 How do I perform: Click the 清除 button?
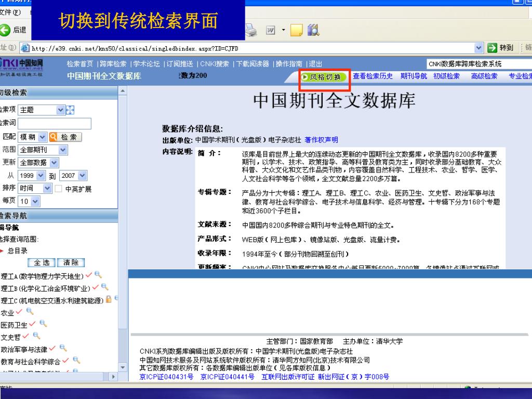coord(71,262)
